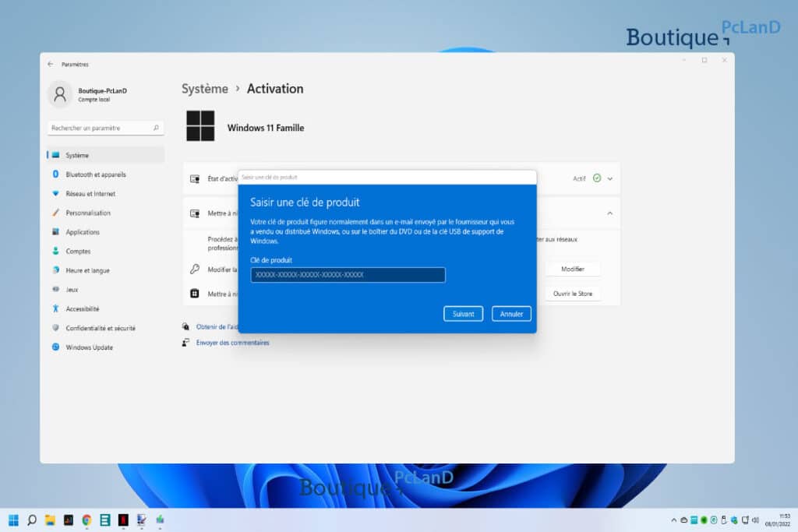The width and height of the screenshot is (798, 532).
Task: Open Confidentialité et sécurité
Action: point(106,328)
